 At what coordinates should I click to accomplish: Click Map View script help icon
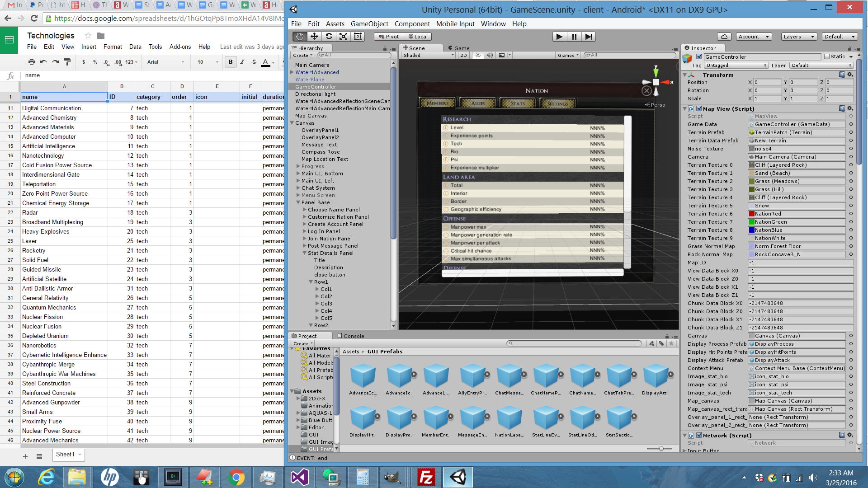point(842,108)
